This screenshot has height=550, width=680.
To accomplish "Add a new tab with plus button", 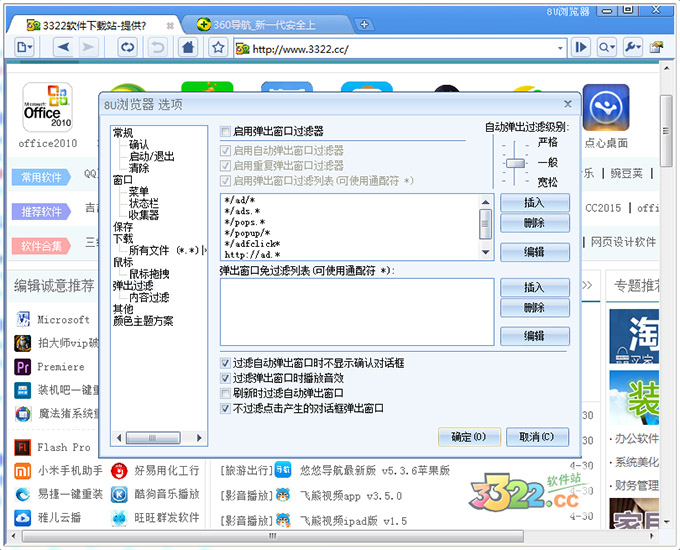I will pyautogui.click(x=364, y=25).
